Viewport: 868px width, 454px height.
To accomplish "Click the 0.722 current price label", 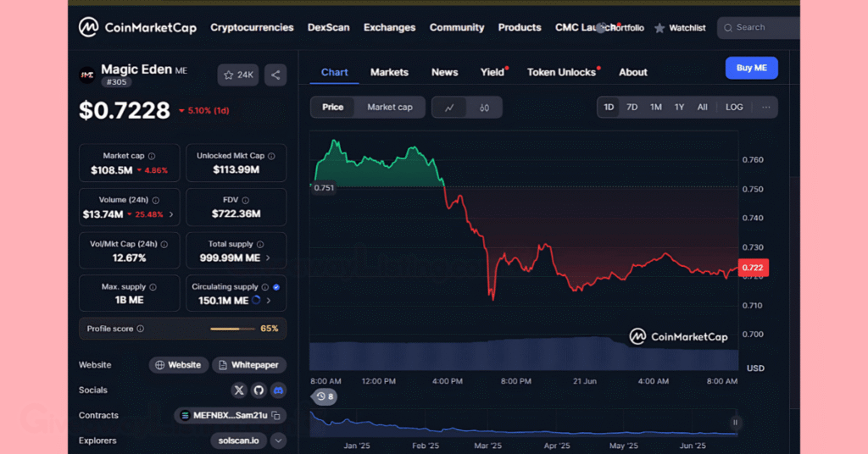I will point(753,268).
